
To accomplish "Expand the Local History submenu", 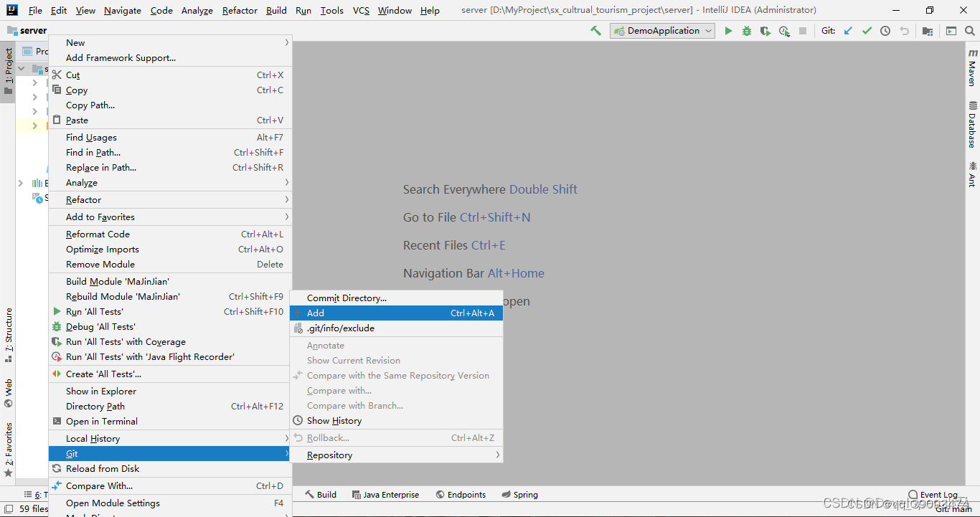I will click(x=170, y=439).
